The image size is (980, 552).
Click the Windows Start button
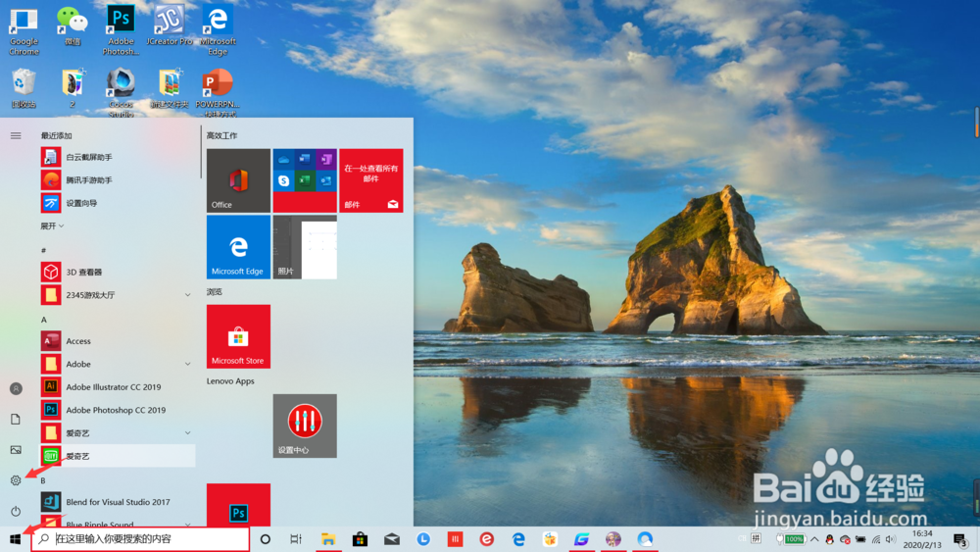click(x=15, y=539)
